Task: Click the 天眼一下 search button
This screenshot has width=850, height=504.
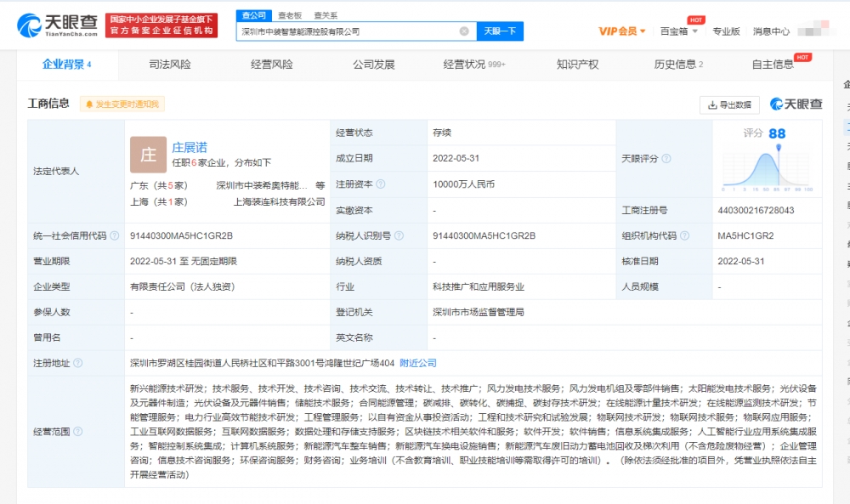Action: (x=500, y=31)
